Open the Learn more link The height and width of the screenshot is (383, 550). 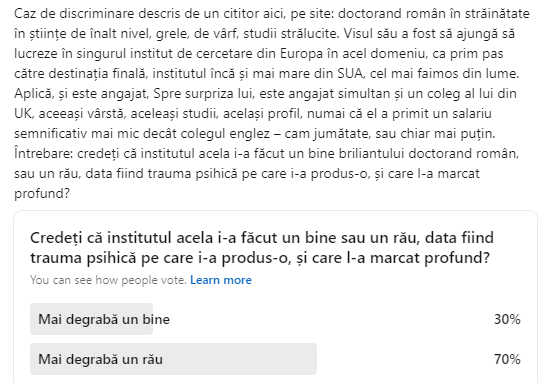coord(221,280)
